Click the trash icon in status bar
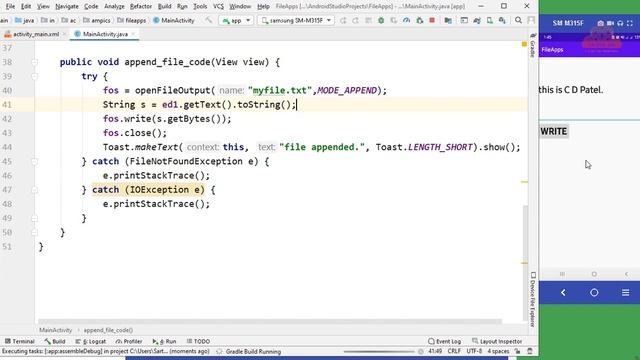Viewport: 640px width, 360px height. (x=530, y=351)
